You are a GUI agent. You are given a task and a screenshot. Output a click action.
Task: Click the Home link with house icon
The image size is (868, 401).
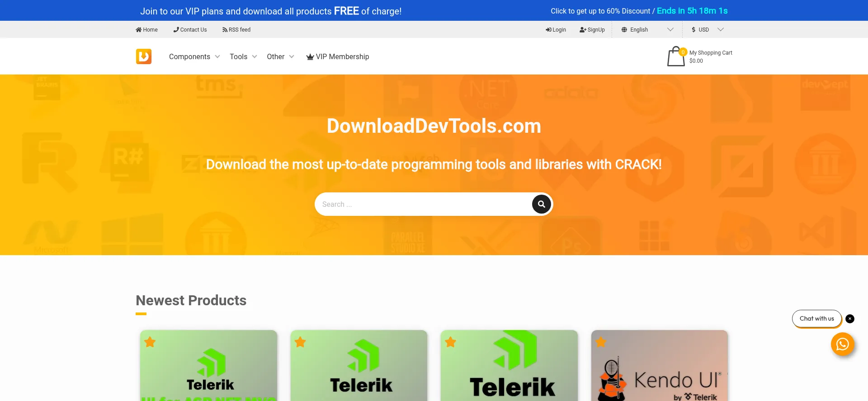tap(146, 30)
